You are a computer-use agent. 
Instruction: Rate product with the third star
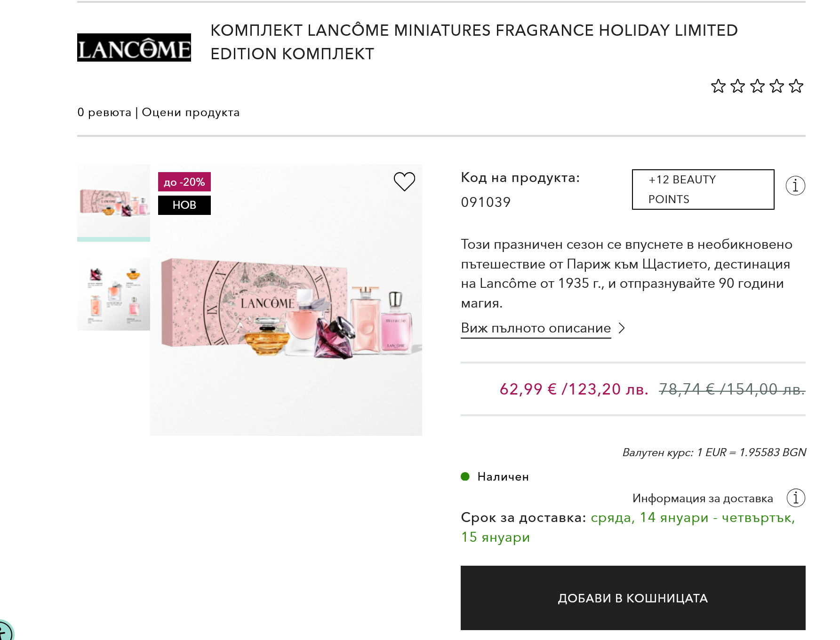coord(757,86)
